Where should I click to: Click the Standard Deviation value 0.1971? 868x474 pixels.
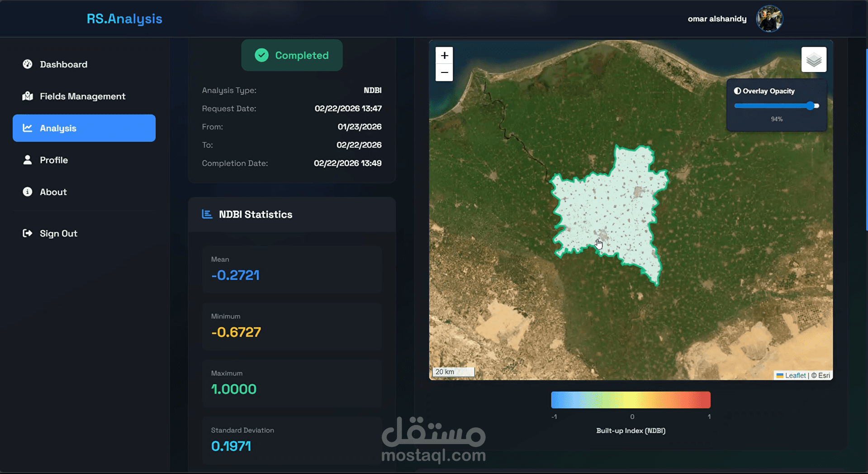(x=231, y=446)
